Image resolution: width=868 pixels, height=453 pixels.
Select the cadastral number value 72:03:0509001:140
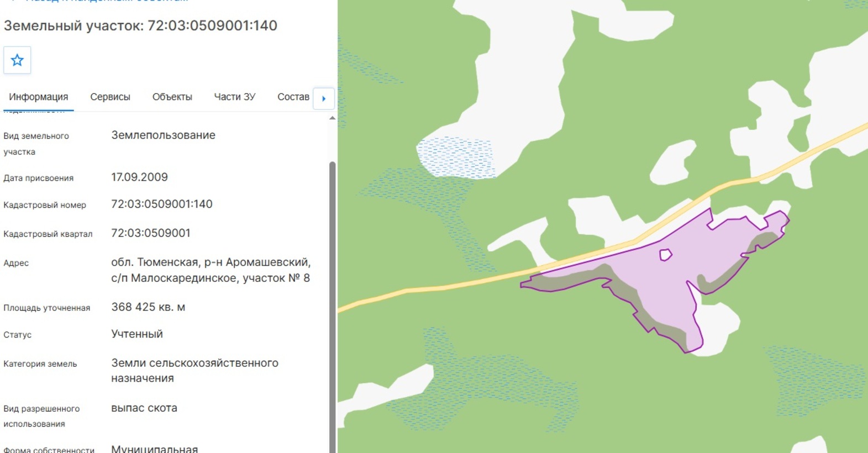tap(162, 204)
